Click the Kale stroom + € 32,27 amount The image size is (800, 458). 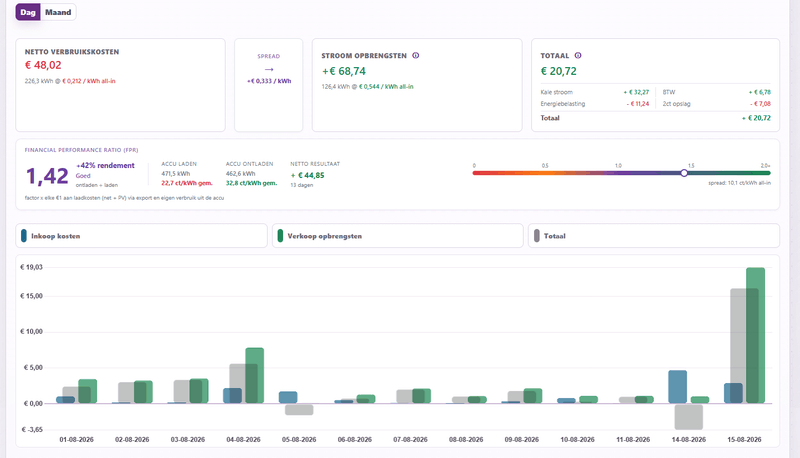tap(636, 92)
